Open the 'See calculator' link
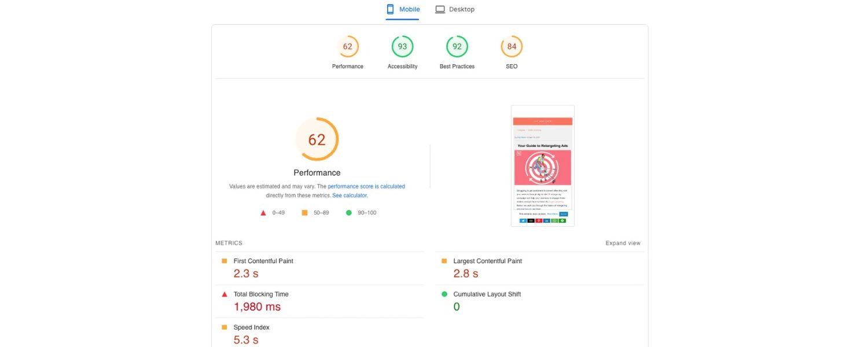Image resolution: width=868 pixels, height=347 pixels. click(350, 195)
